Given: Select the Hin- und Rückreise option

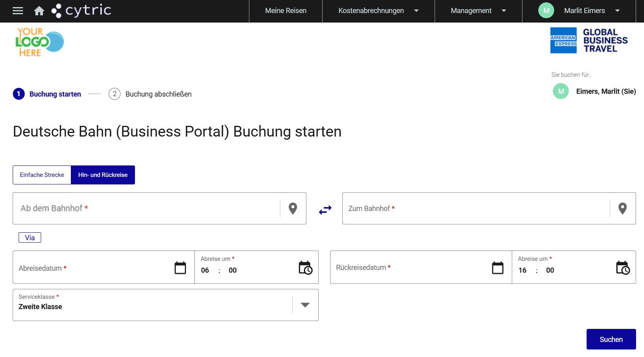Looking at the screenshot, I should (103, 175).
